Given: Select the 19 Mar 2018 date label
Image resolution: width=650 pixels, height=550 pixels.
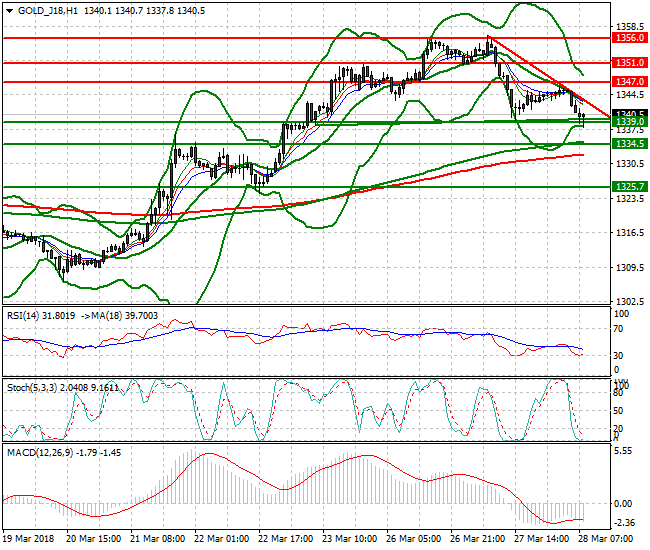Looking at the screenshot, I should (29, 539).
